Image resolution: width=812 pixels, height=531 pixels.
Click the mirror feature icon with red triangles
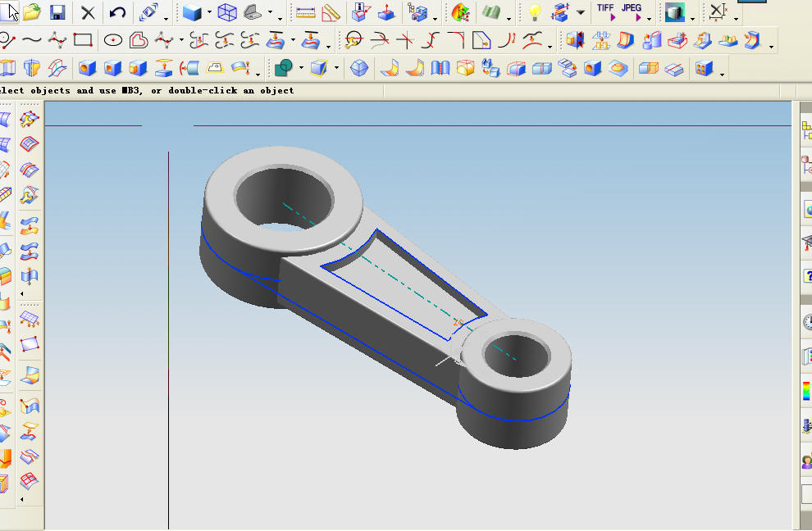tap(575, 40)
